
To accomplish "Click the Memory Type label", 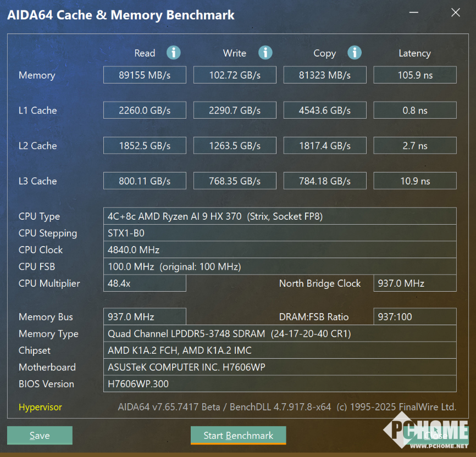I will 48,334.
